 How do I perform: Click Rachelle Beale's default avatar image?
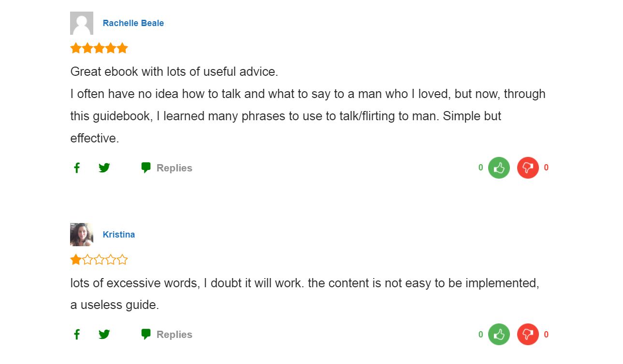[x=82, y=23]
